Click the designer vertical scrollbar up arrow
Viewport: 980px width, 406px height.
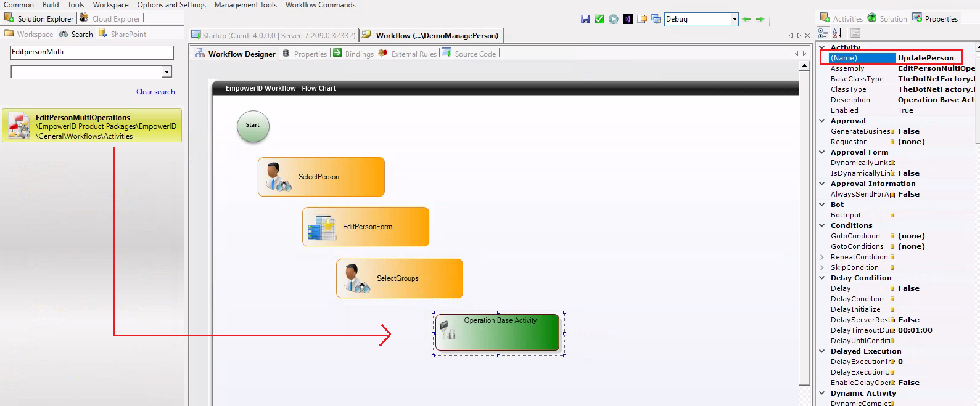click(804, 65)
